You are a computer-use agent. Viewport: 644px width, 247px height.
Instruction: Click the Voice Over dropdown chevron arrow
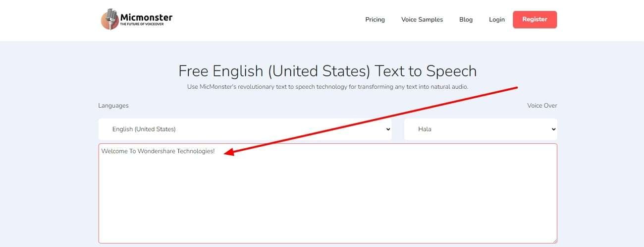click(x=553, y=129)
